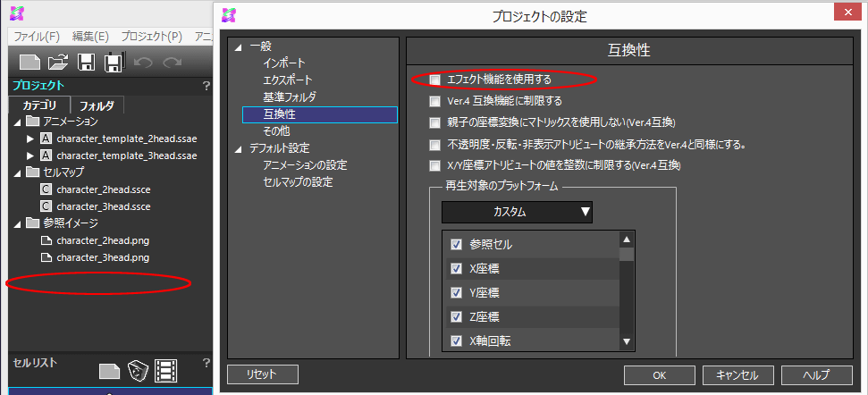Uncheck the 参照セル checkbox
Image resolution: width=868 pixels, height=395 pixels.
[457, 245]
